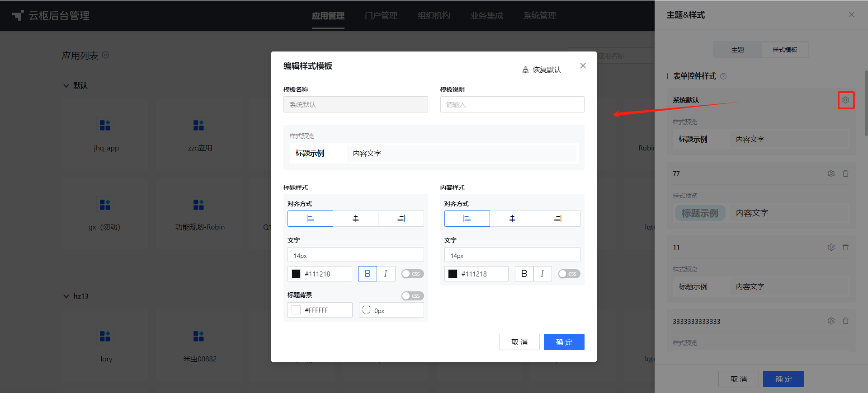Delete template 3333333333333 with trash icon
The height and width of the screenshot is (393, 868).
pos(846,321)
